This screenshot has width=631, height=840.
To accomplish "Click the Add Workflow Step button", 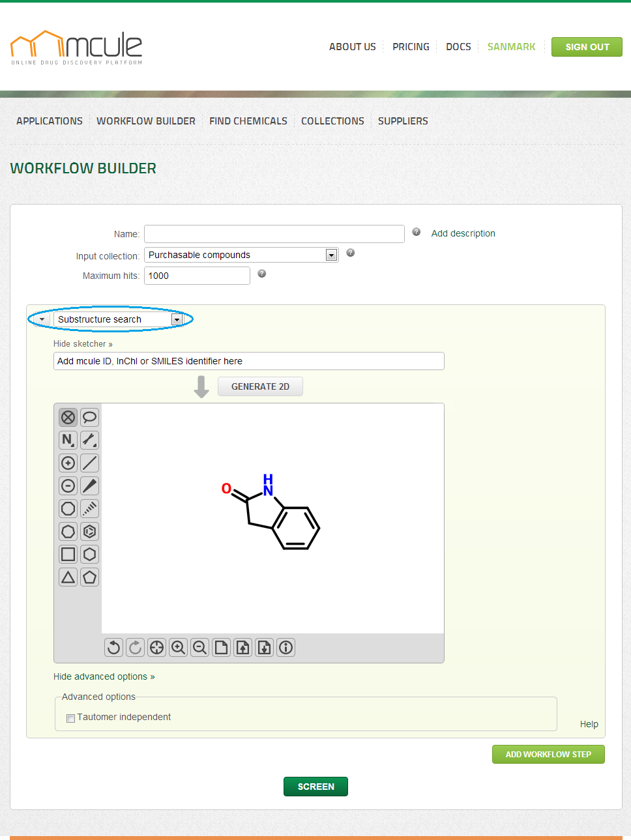I will [548, 754].
